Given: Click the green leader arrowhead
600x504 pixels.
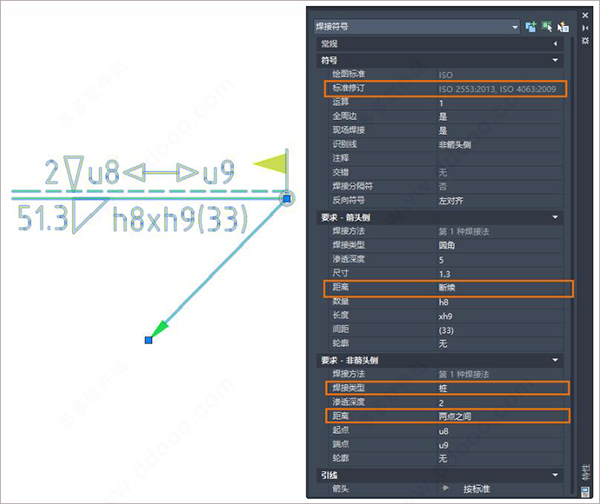Looking at the screenshot, I should click(160, 329).
